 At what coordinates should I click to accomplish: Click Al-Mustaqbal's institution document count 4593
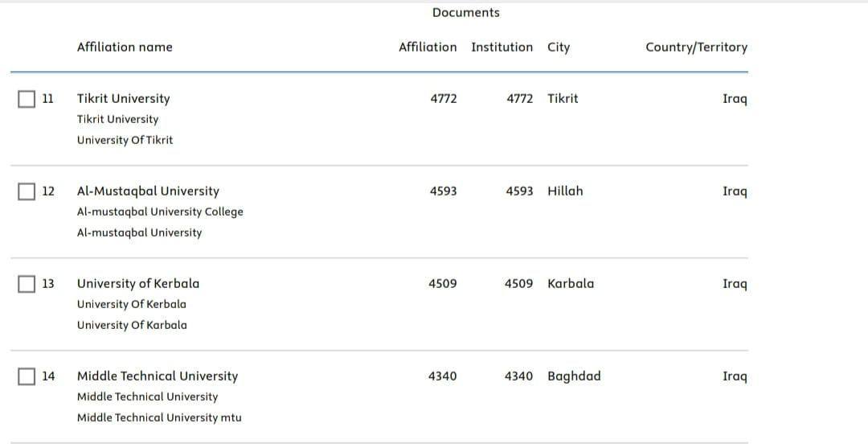[519, 191]
